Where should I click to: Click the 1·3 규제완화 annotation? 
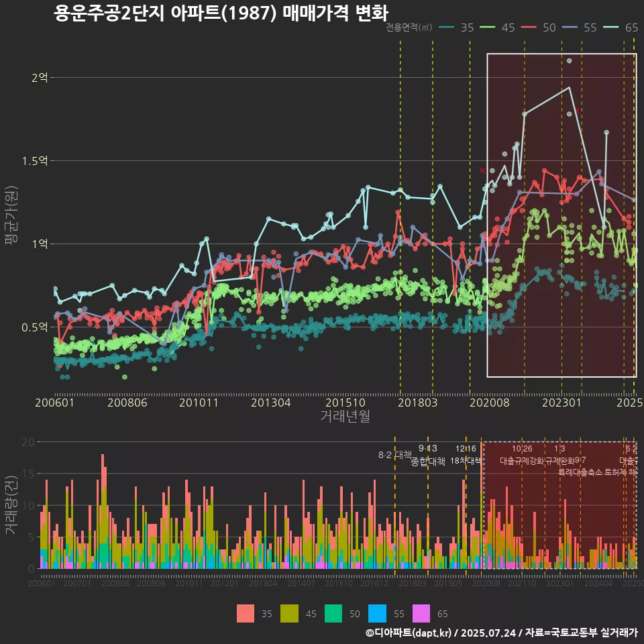(559, 455)
